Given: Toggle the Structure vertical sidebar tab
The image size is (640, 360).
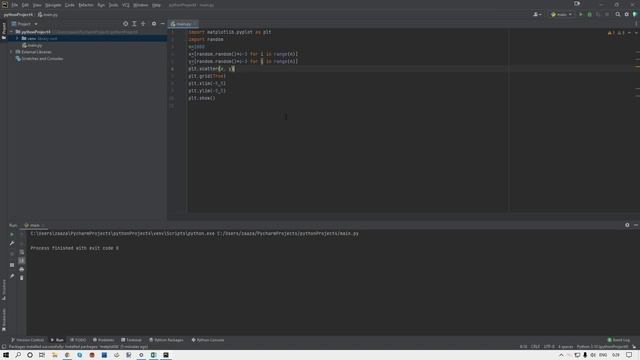Looking at the screenshot, I should click(4, 290).
